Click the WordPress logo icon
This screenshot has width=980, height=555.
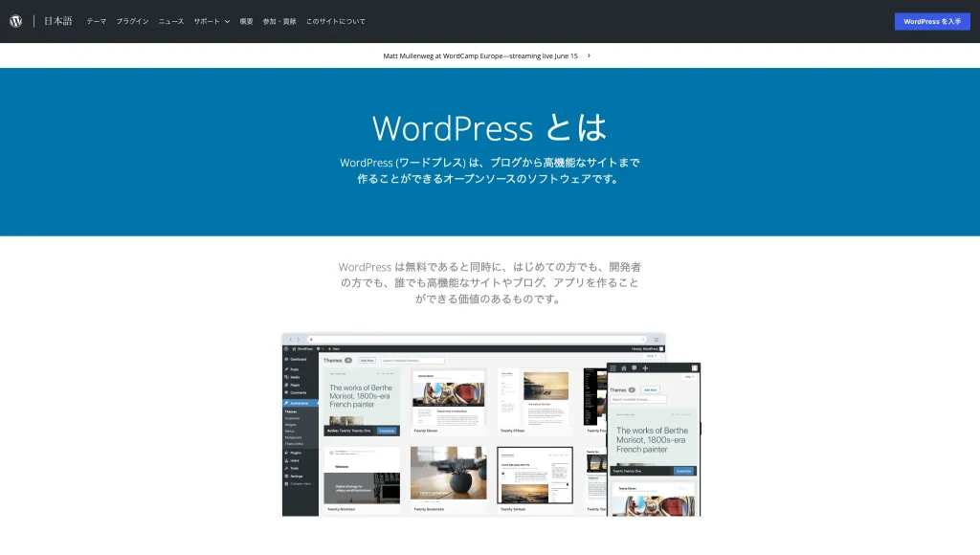click(16, 21)
